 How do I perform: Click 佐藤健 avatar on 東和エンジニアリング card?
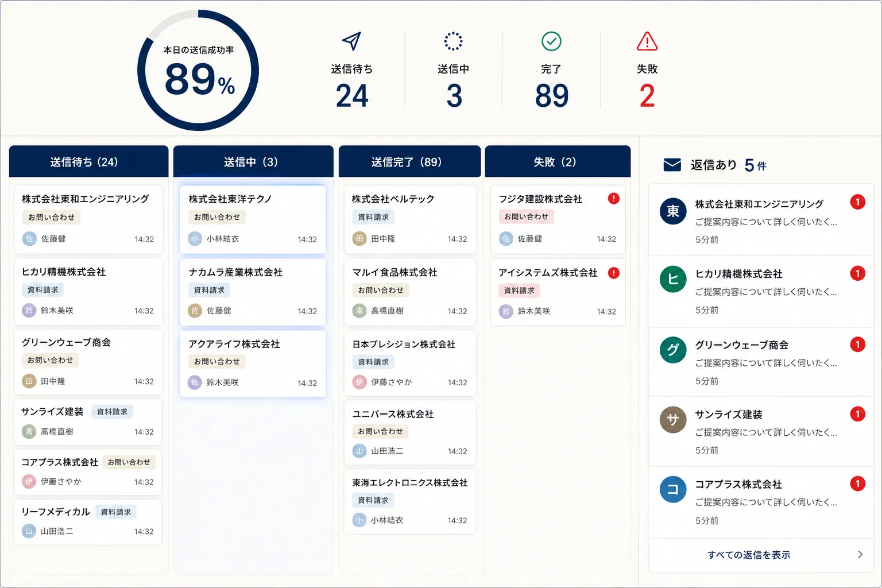tap(29, 239)
